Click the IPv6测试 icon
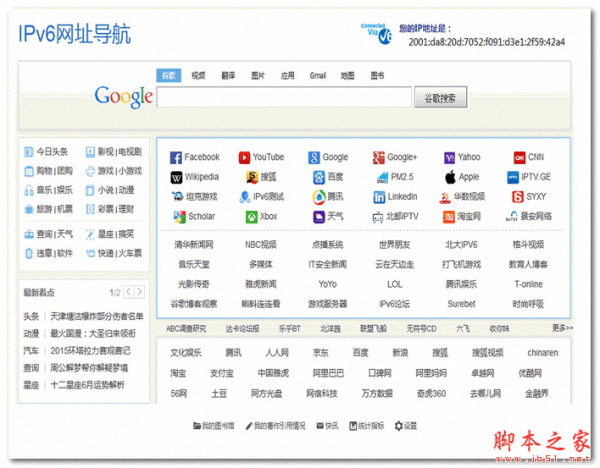This screenshot has height=468, width=600. (x=245, y=197)
